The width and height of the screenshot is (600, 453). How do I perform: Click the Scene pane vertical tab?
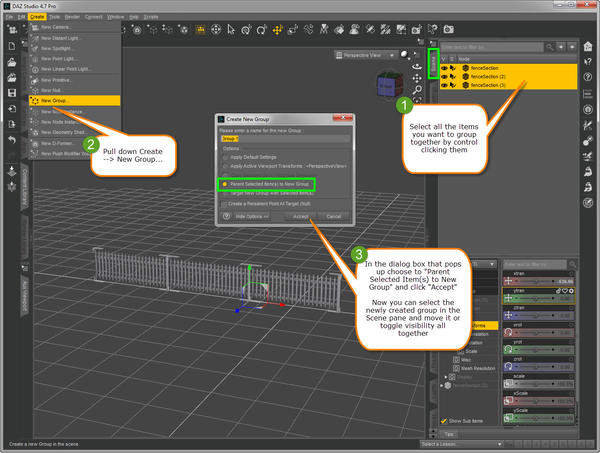[x=433, y=64]
